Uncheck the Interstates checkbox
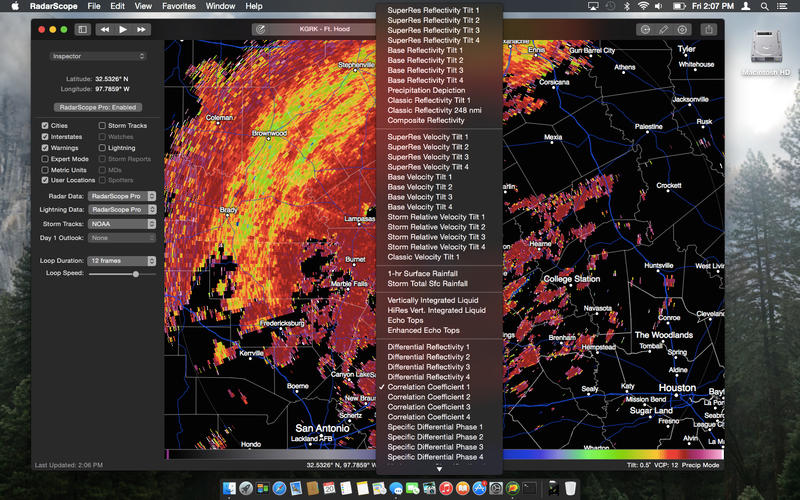The image size is (800, 500). coord(45,137)
